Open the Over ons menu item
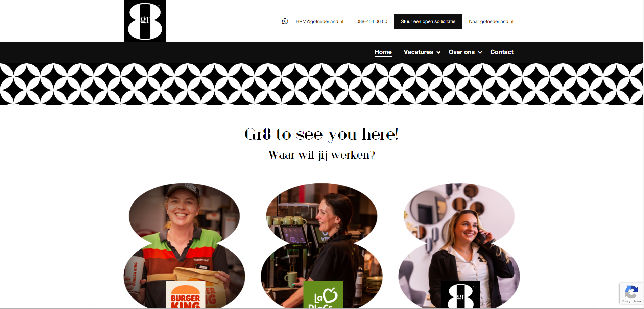Image resolution: width=644 pixels, height=309 pixels. 461,52
